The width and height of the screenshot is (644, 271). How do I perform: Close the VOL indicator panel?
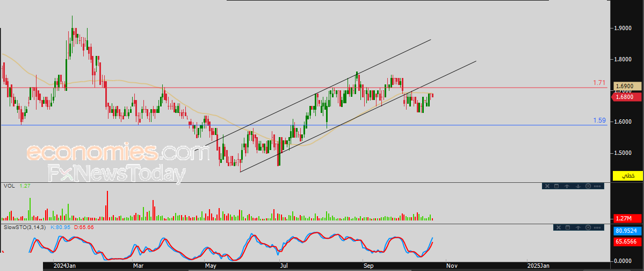[547, 186]
